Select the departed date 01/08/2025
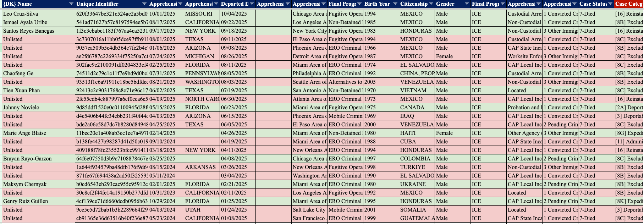 pyautogui.click(x=238, y=218)
